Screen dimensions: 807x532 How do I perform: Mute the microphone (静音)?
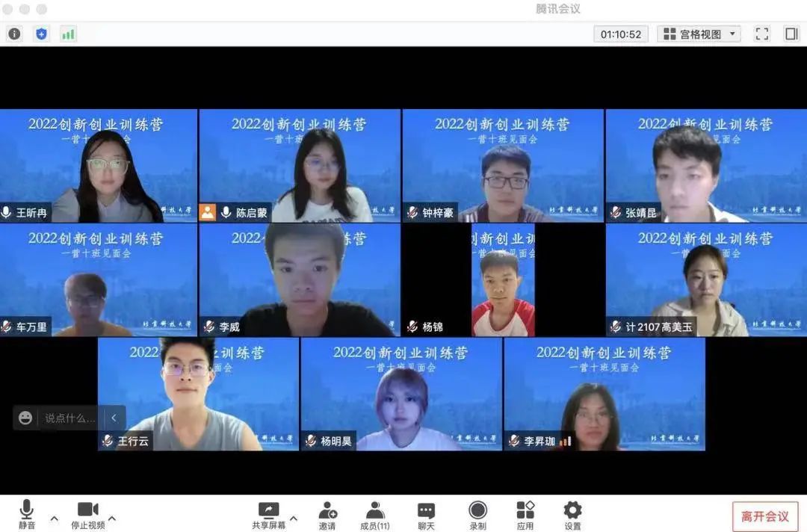pyautogui.click(x=27, y=514)
